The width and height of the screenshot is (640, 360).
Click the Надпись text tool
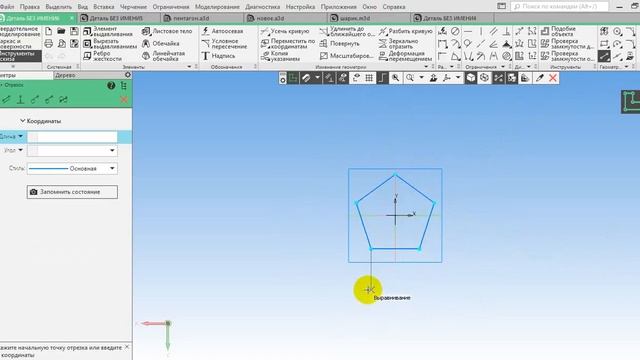[x=218, y=56]
